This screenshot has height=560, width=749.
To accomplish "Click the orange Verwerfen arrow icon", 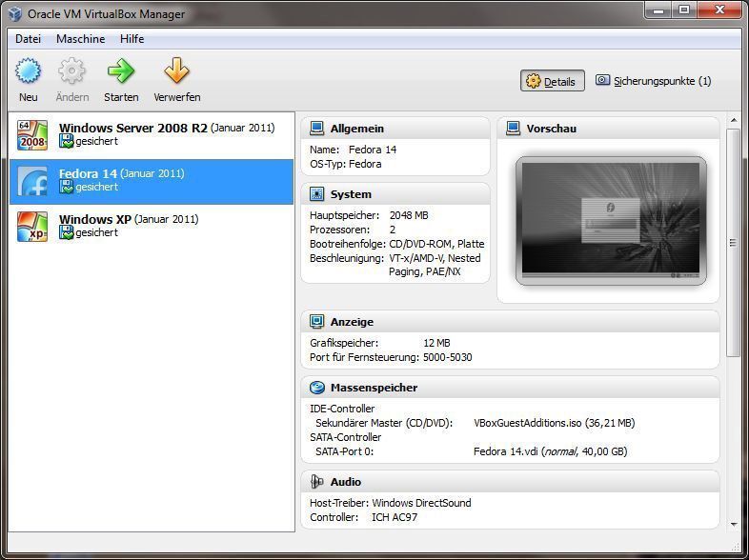I will click(x=176, y=70).
